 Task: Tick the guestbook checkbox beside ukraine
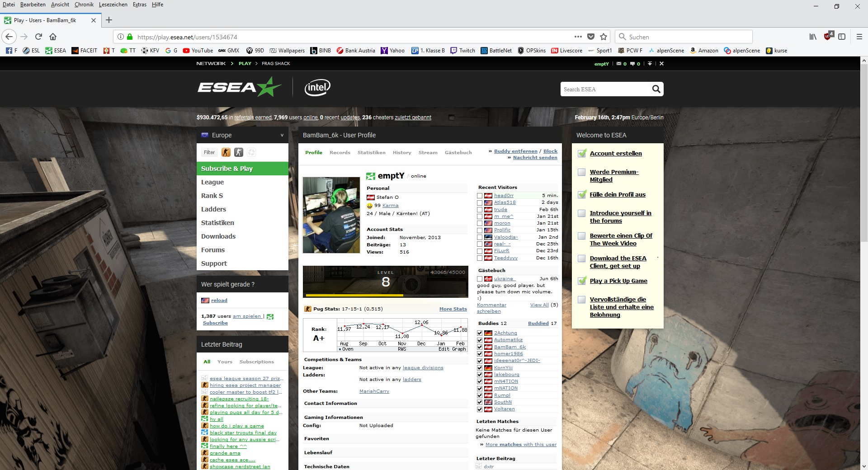[x=480, y=279]
